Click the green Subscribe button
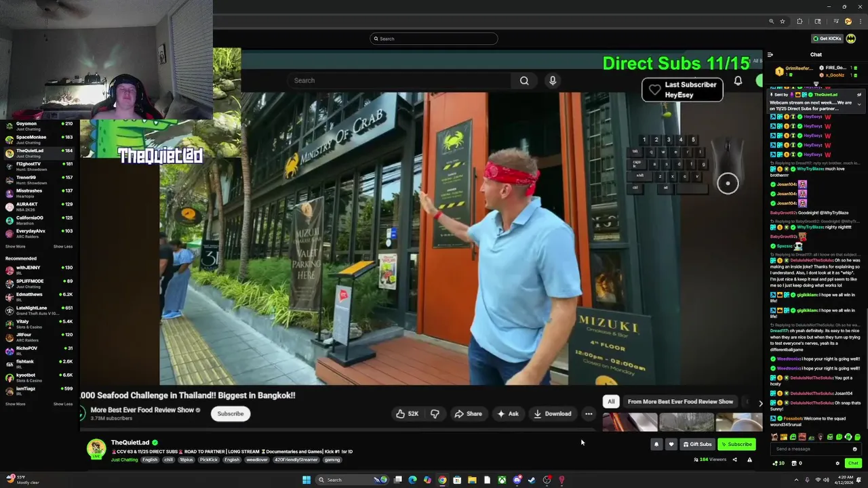The height and width of the screenshot is (488, 868). 736,445
